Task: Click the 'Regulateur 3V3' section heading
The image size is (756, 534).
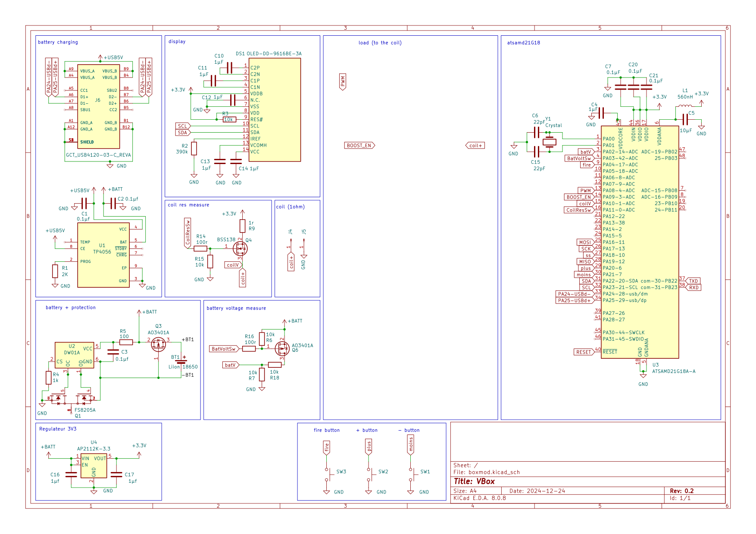Action: 58,429
